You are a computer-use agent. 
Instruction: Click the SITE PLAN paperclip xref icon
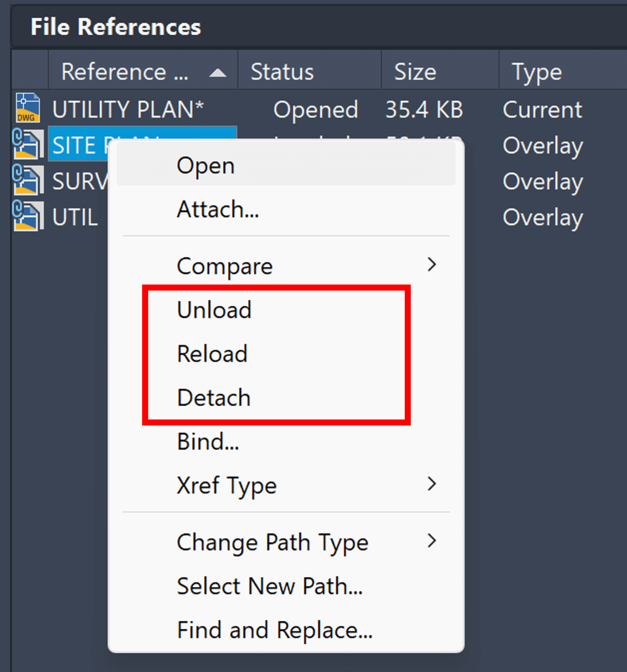(29, 145)
